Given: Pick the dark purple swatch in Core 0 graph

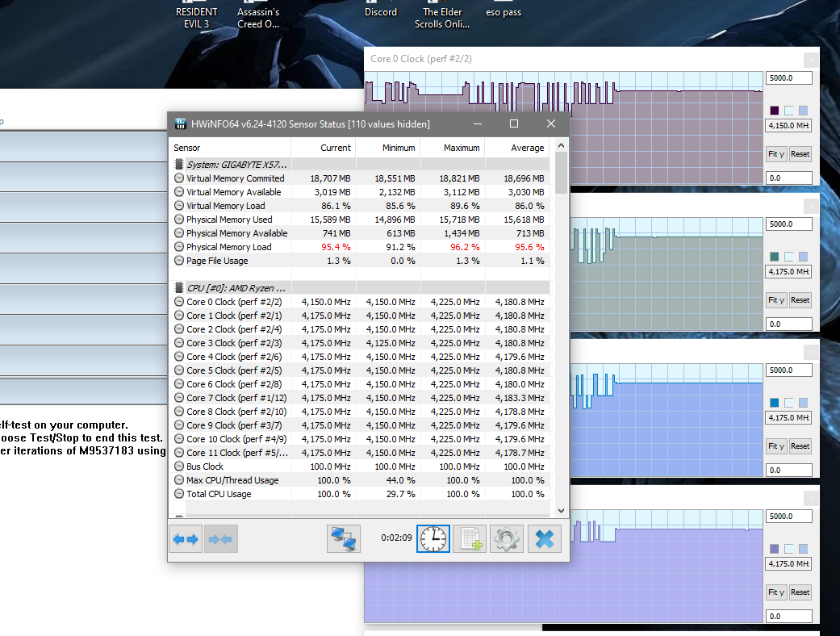Looking at the screenshot, I should pos(775,111).
